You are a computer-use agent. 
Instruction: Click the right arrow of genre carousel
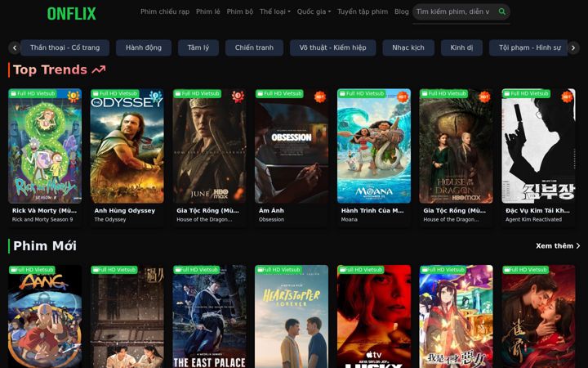click(x=573, y=47)
